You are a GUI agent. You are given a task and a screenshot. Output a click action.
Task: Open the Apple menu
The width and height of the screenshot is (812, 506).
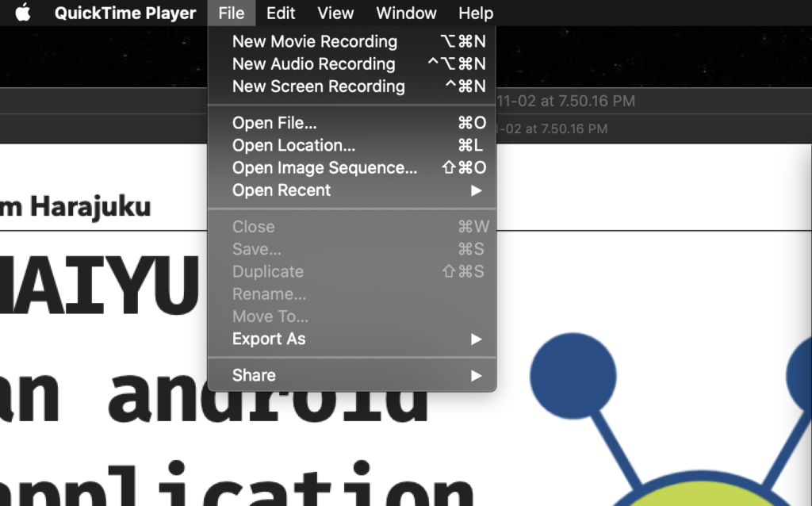click(23, 13)
